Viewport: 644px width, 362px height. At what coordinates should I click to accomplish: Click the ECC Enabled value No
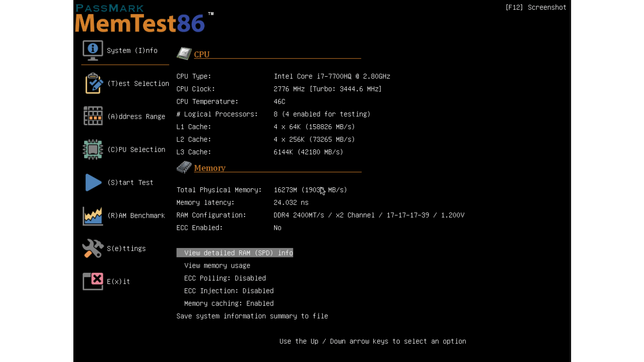point(278,228)
